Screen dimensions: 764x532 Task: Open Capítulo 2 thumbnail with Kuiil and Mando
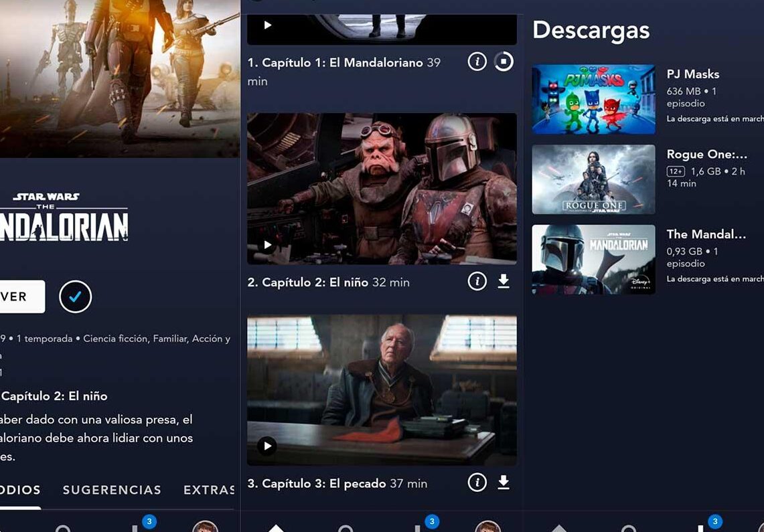click(x=382, y=189)
